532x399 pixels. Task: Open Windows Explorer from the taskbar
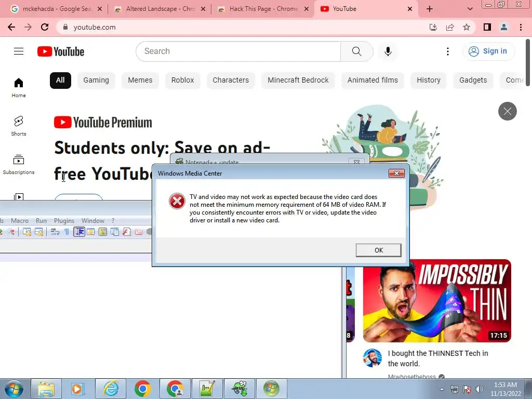point(46,389)
